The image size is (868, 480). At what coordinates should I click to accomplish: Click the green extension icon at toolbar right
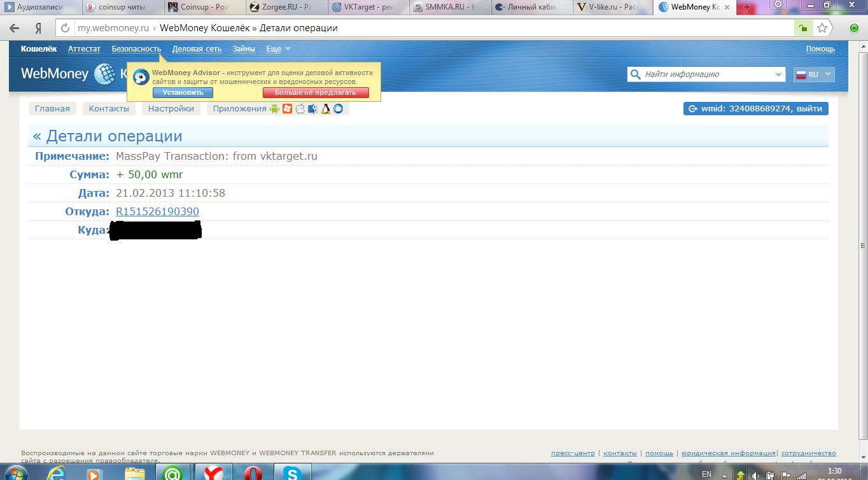click(855, 28)
